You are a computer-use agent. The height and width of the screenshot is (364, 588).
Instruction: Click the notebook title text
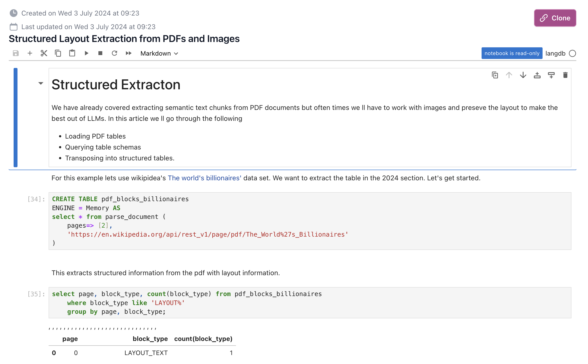coord(124,39)
